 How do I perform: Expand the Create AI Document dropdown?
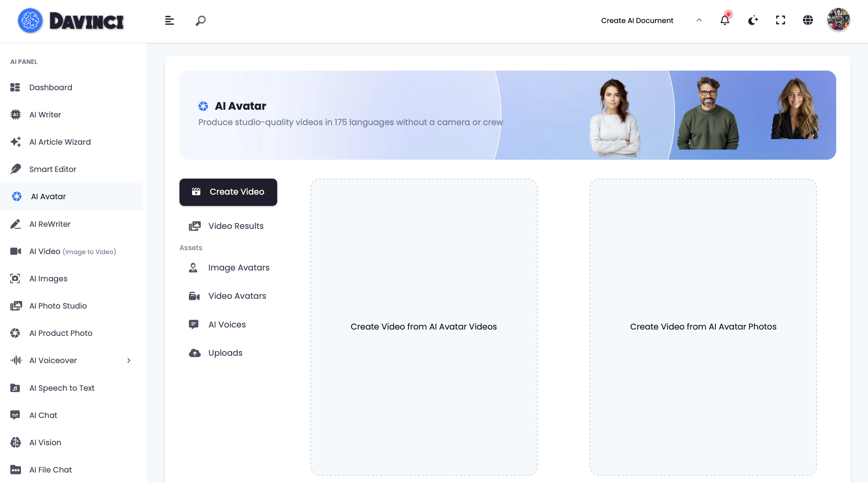pyautogui.click(x=637, y=21)
